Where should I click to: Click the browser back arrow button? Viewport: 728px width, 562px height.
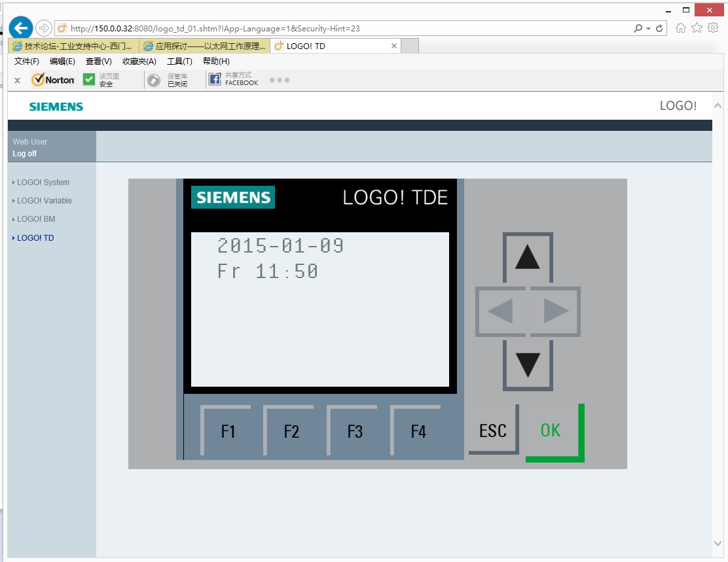coord(21,28)
